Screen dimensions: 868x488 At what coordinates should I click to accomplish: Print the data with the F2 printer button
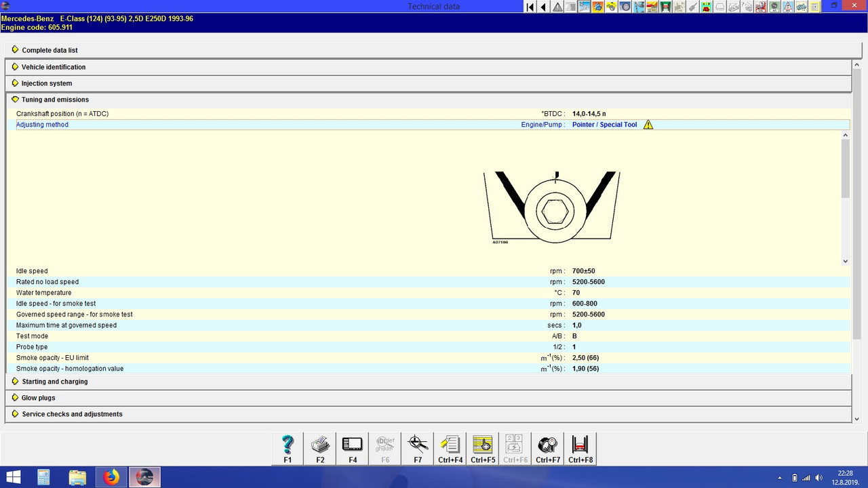320,449
